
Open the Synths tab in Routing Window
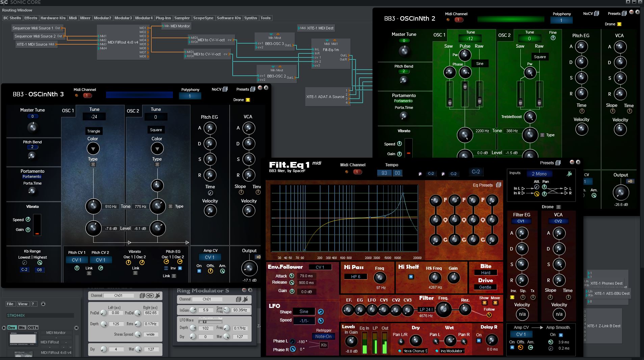(251, 18)
